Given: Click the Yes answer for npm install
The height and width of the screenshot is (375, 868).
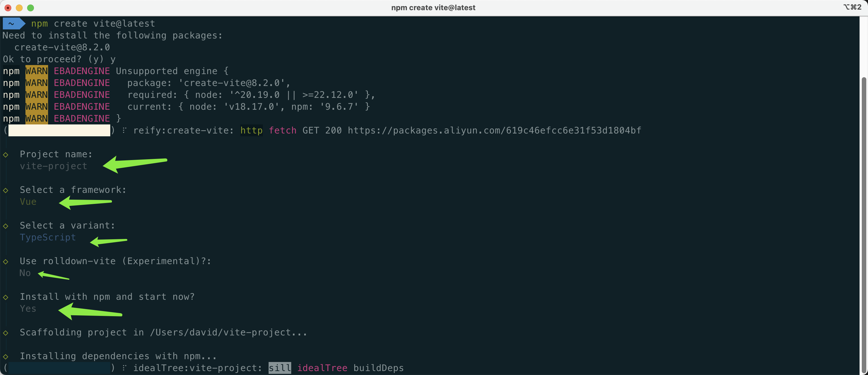Looking at the screenshot, I should coord(28,309).
